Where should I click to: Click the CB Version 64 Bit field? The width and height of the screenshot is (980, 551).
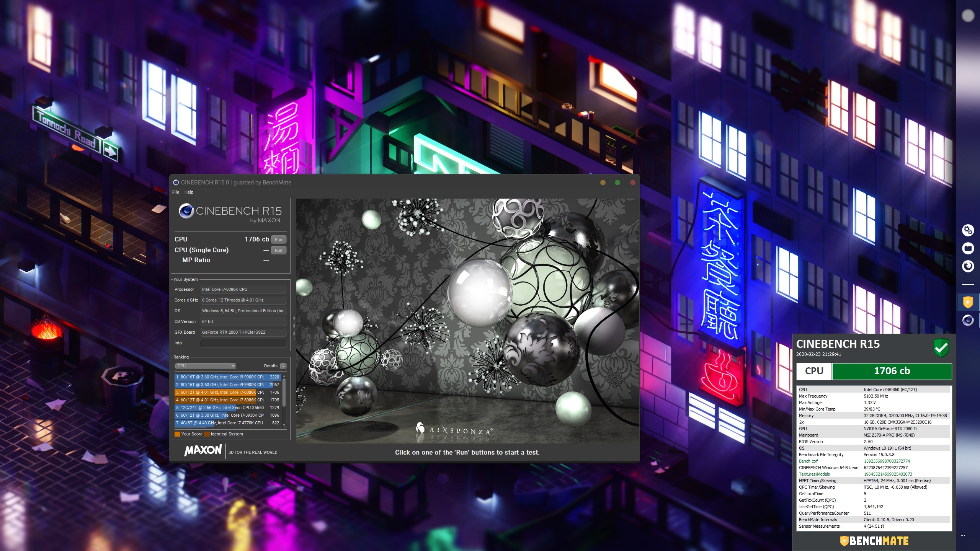243,321
